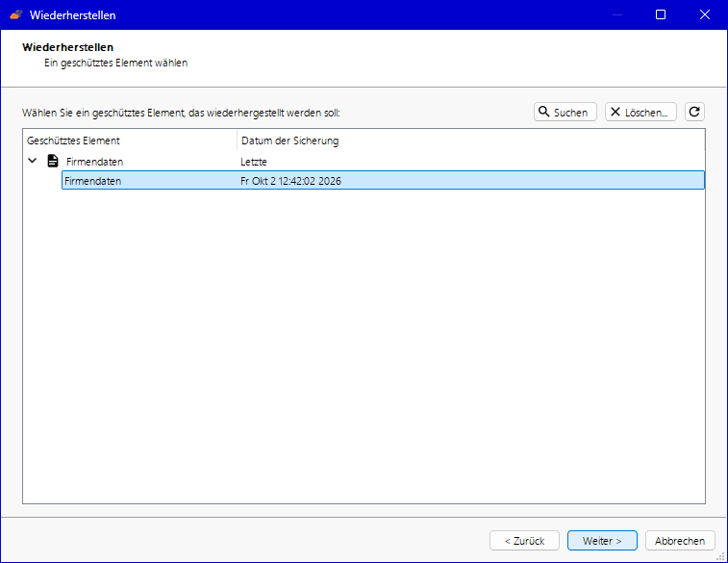This screenshot has height=563, width=728.
Task: Click the document icon beside Firmendaten parent
Action: (x=53, y=161)
